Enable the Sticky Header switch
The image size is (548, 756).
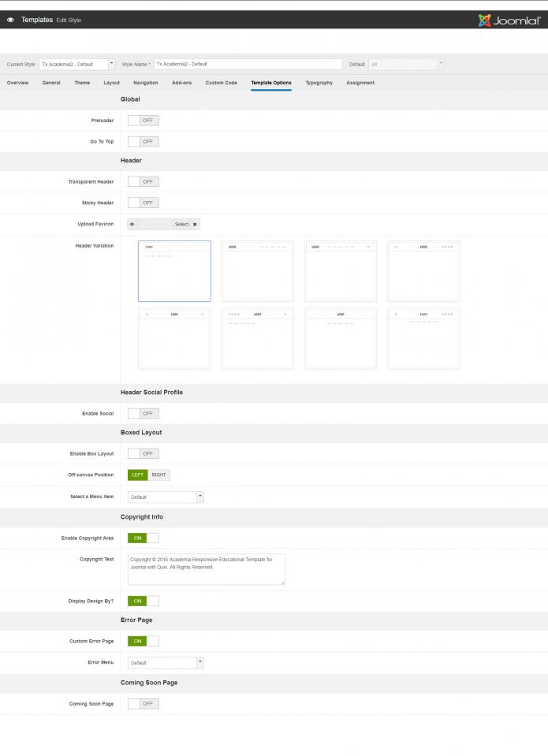coord(144,203)
